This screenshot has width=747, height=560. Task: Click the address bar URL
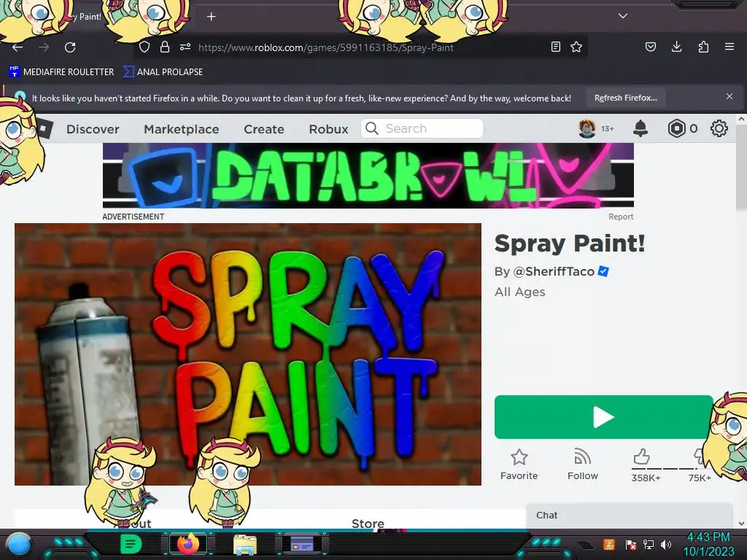(x=326, y=47)
